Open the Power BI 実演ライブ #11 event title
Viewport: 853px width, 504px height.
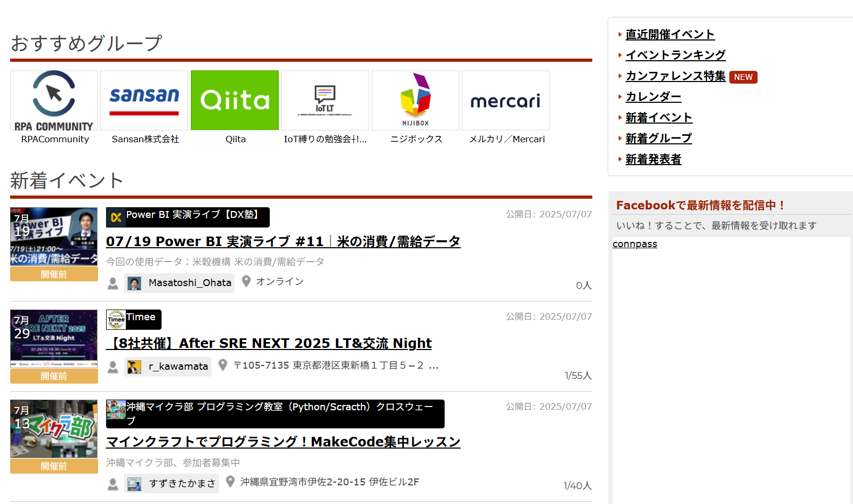[283, 242]
